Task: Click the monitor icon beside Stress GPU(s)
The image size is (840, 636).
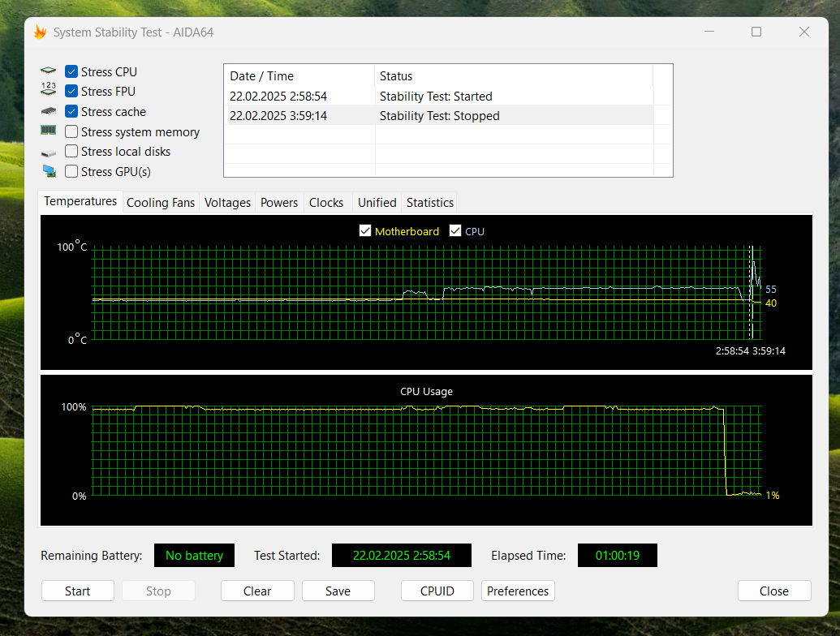Action: coord(49,171)
